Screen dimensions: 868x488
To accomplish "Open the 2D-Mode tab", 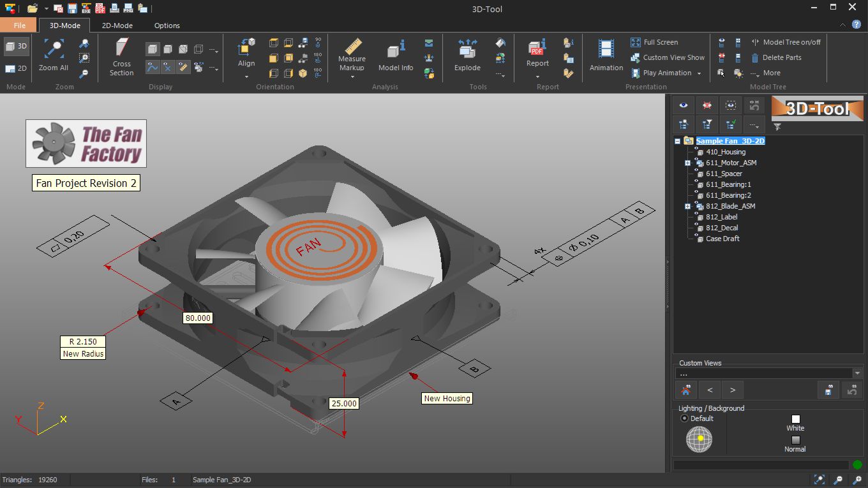I will coord(117,26).
